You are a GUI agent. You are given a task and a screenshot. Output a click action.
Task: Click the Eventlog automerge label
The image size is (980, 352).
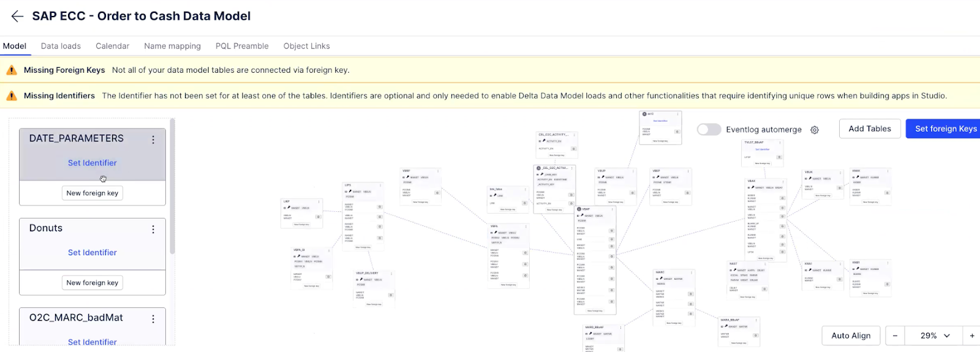764,130
